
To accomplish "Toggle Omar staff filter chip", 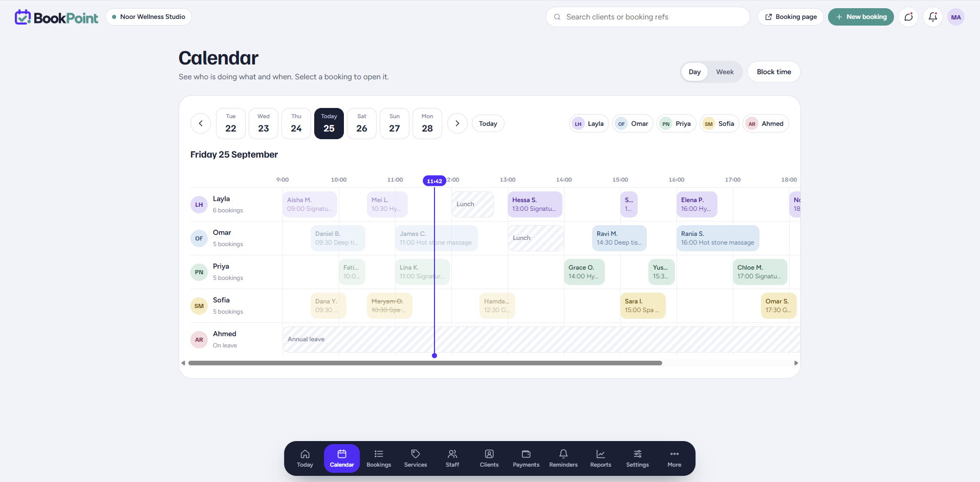I will pyautogui.click(x=633, y=123).
